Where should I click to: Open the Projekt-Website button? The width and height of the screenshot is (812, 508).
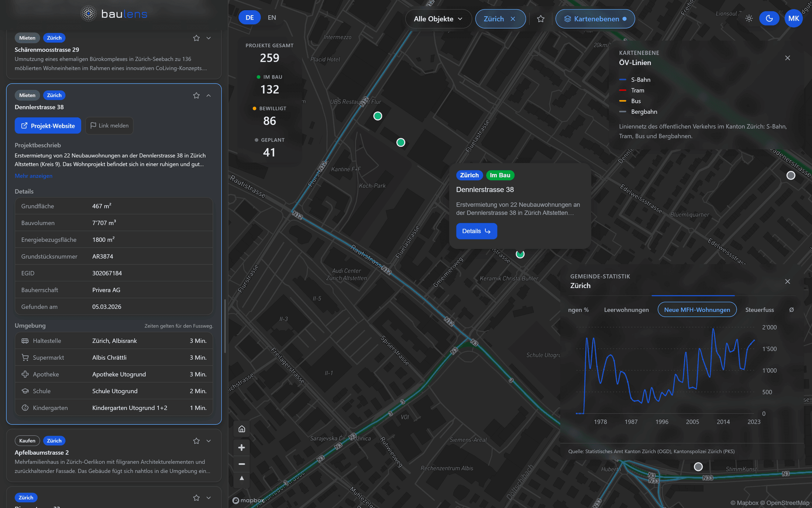(x=48, y=126)
